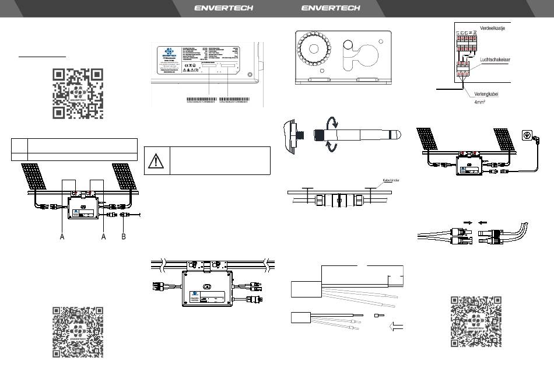Click the upper rotation arrow above antenna

click(x=332, y=122)
